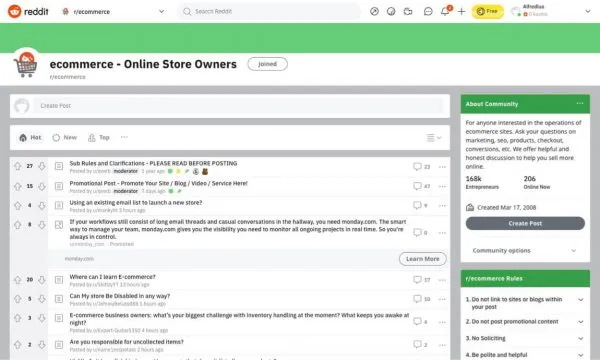Image resolution: width=600 pixels, height=360 pixels.
Task: Click the yellow Free coins button
Action: point(488,11)
